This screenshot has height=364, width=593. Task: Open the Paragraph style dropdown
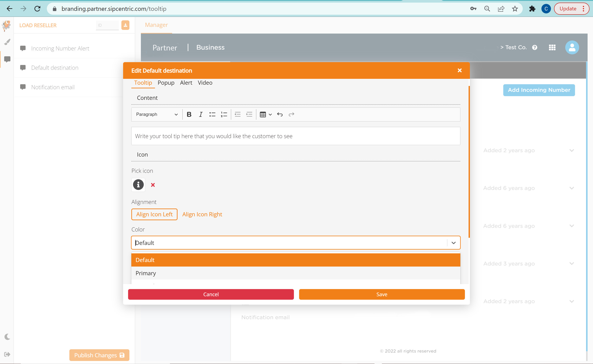157,114
